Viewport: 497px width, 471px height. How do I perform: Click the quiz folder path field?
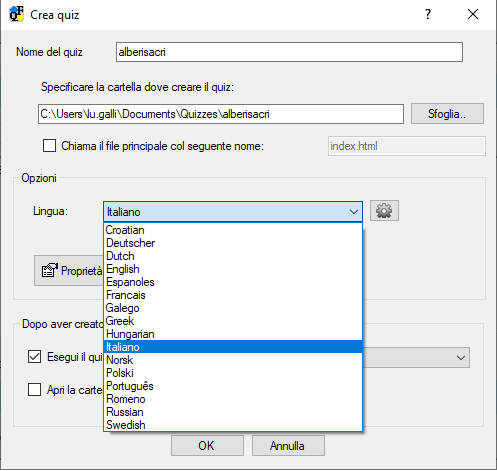pos(221,114)
